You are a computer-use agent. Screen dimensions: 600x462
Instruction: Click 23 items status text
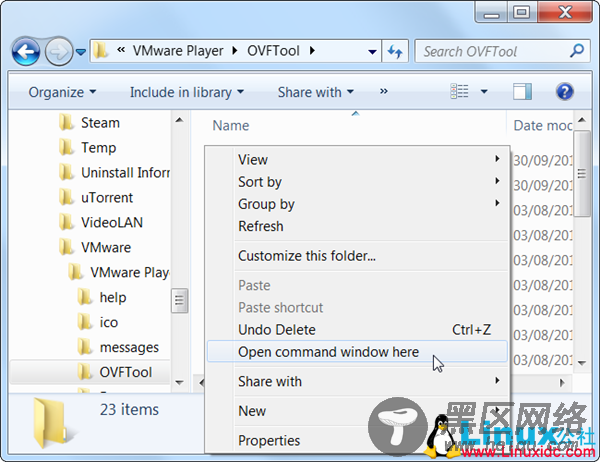click(x=129, y=410)
